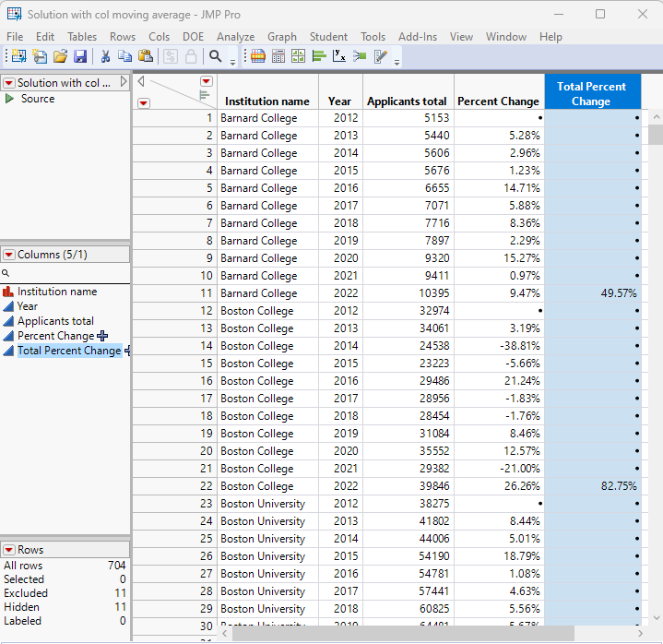Image resolution: width=663 pixels, height=644 pixels.
Task: Open the Distribution green bars icon
Action: point(319,56)
